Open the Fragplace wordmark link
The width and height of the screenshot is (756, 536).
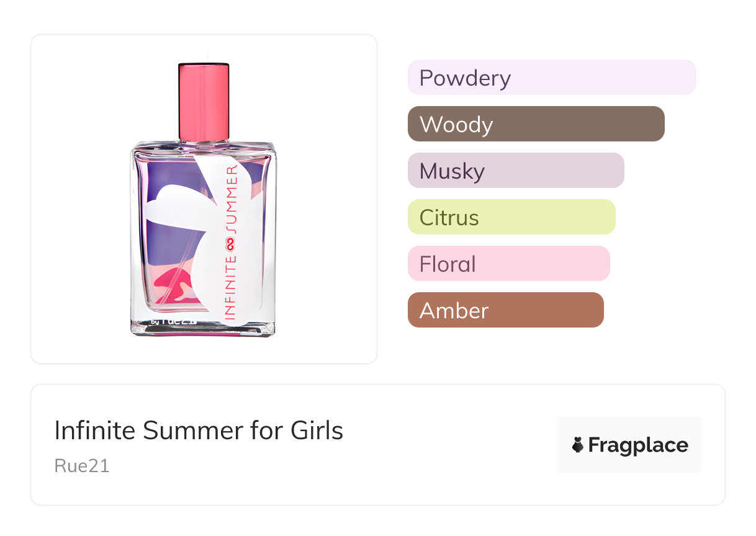pyautogui.click(x=637, y=445)
